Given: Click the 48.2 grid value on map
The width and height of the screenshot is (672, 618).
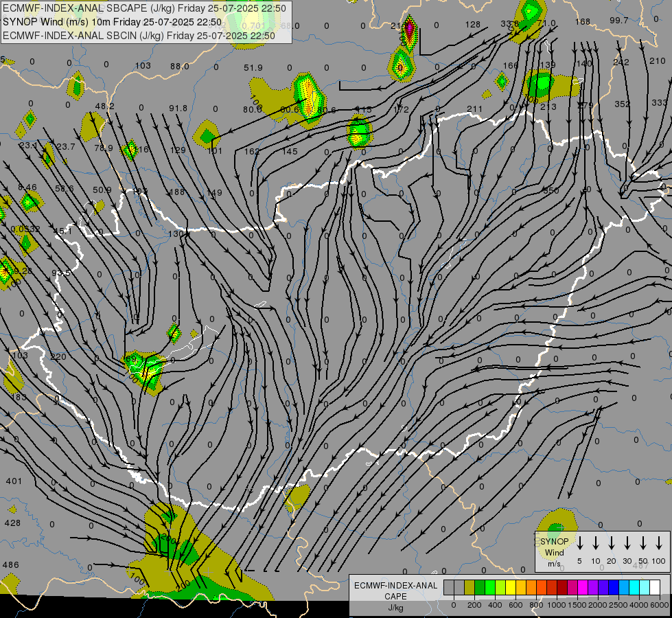Looking at the screenshot, I should click(x=104, y=106).
